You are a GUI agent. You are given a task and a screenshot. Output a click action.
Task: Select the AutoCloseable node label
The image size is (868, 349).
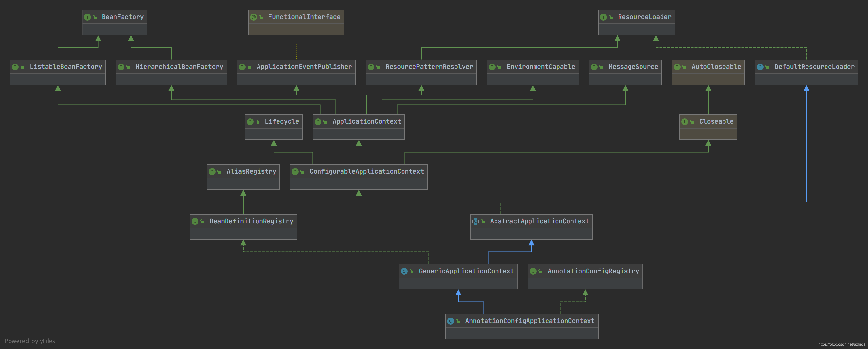click(717, 67)
